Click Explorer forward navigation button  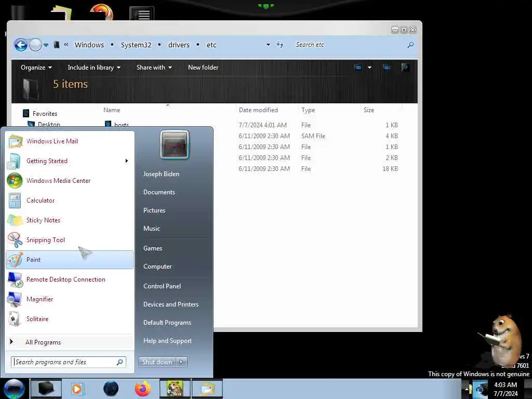(35, 45)
